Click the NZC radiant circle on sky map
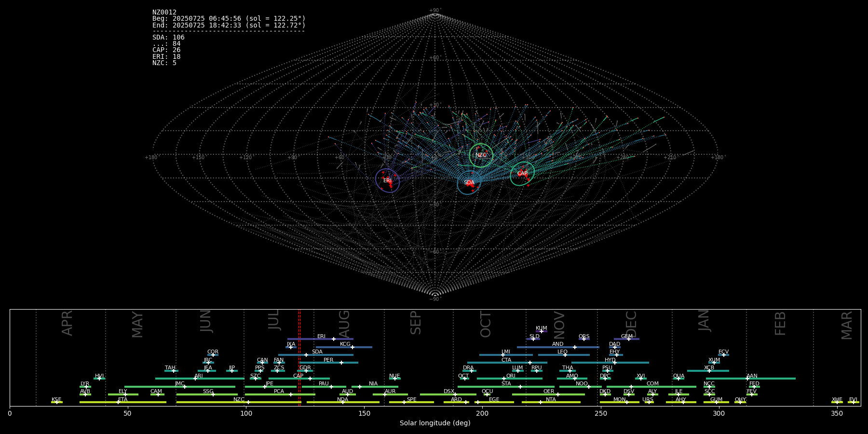Viewport: 868px width, 434px height. [x=481, y=155]
